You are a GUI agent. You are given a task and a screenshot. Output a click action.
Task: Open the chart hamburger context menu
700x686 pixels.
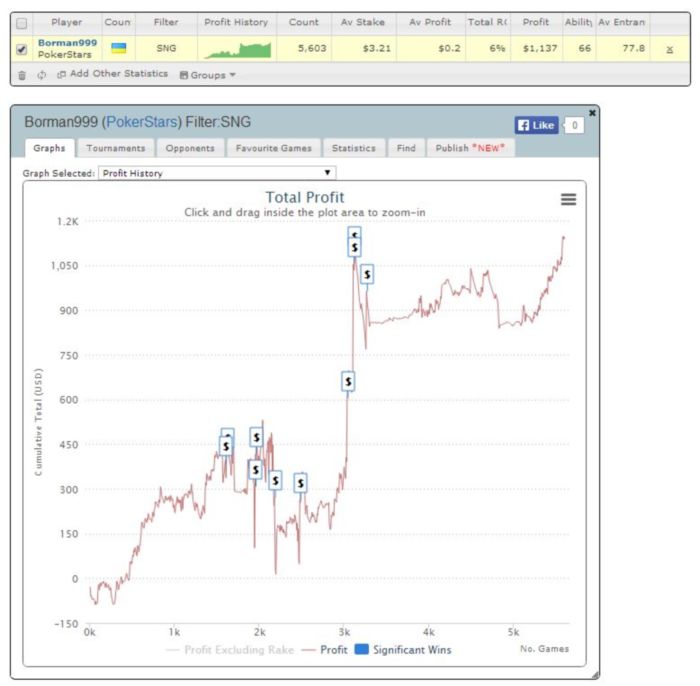(568, 199)
